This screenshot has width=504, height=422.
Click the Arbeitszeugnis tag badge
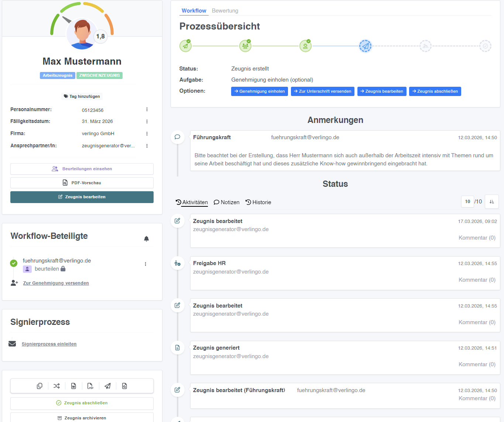point(58,75)
